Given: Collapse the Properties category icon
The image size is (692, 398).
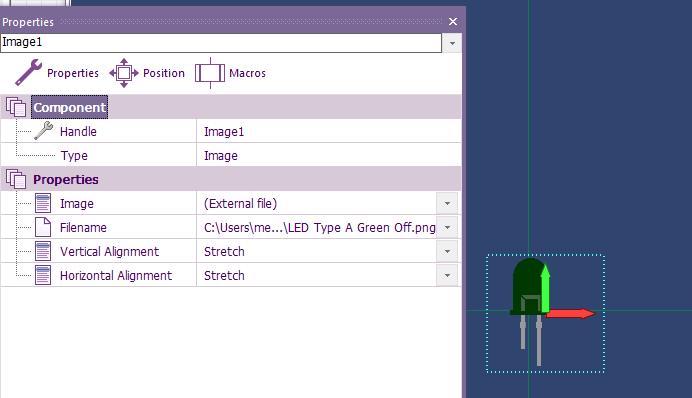Looking at the screenshot, I should point(16,180).
